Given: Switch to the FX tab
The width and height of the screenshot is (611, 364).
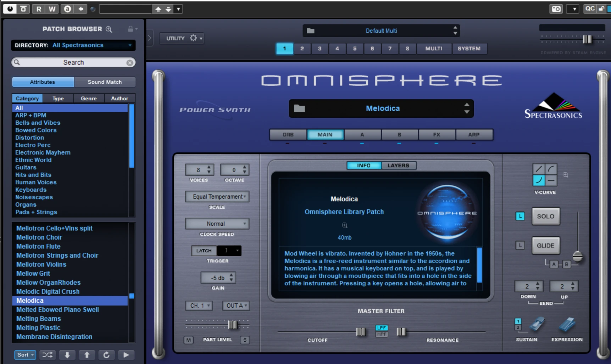Looking at the screenshot, I should click(437, 135).
